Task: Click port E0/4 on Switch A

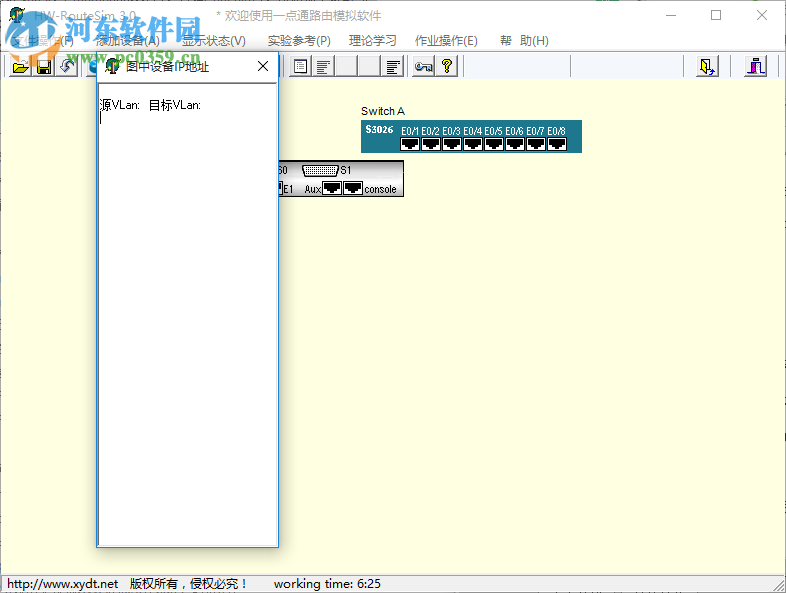Action: [473, 144]
